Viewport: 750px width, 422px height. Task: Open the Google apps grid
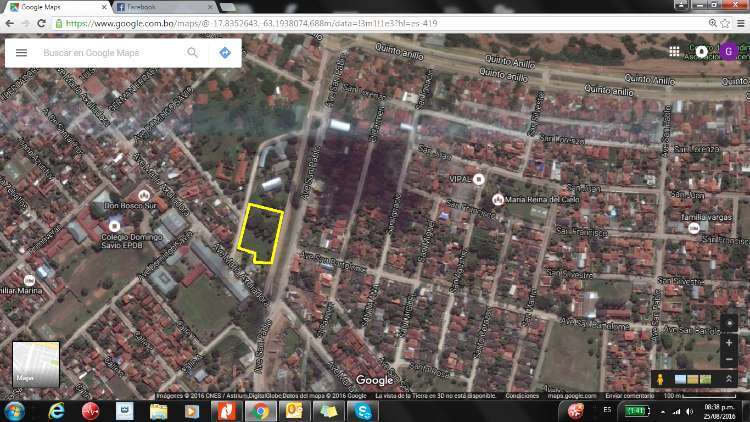[x=676, y=51]
